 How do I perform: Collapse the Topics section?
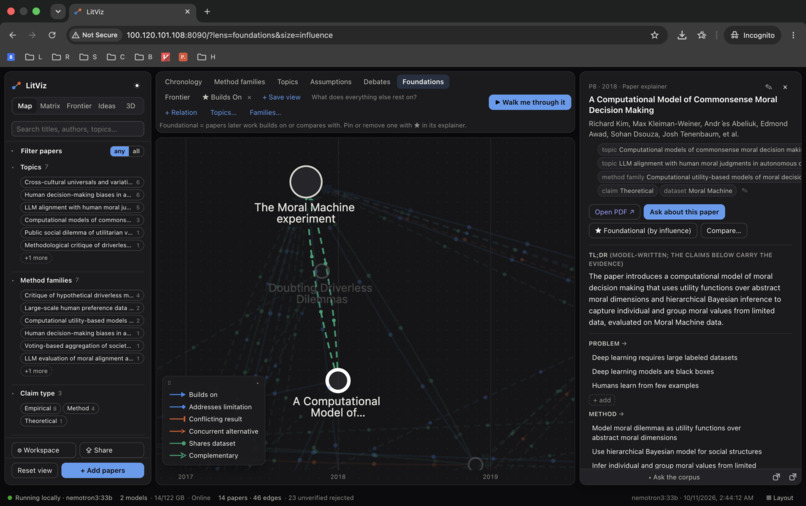tap(12, 167)
